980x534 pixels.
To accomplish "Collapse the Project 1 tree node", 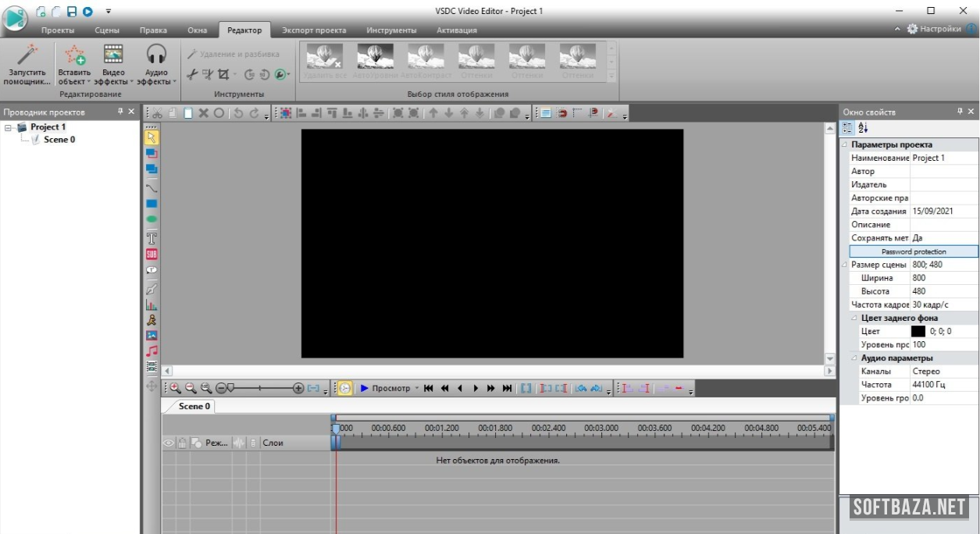I will click(x=9, y=127).
